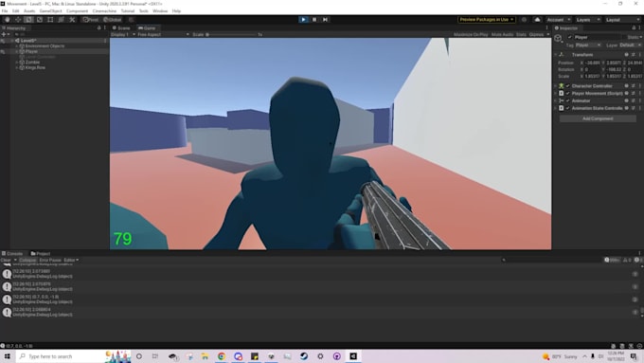The width and height of the screenshot is (644, 363).
Task: Select the Rotate tool
Action: pos(28,19)
